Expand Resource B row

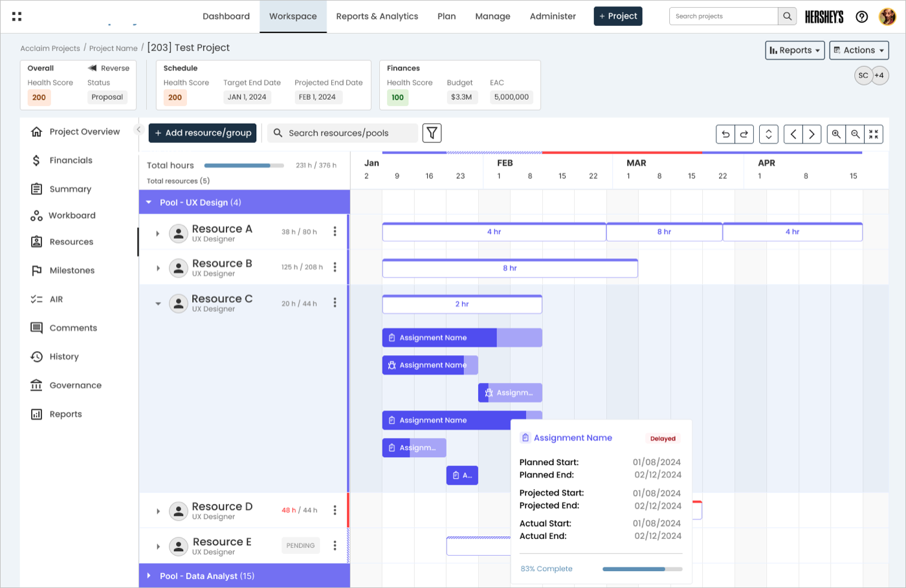158,268
